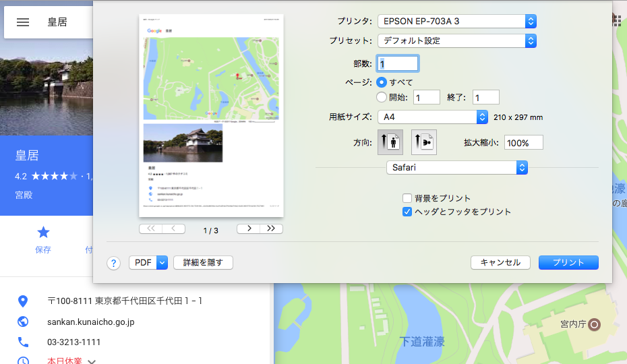Open the hamburger menu beside 皇居
This screenshot has width=627, height=364.
point(23,22)
